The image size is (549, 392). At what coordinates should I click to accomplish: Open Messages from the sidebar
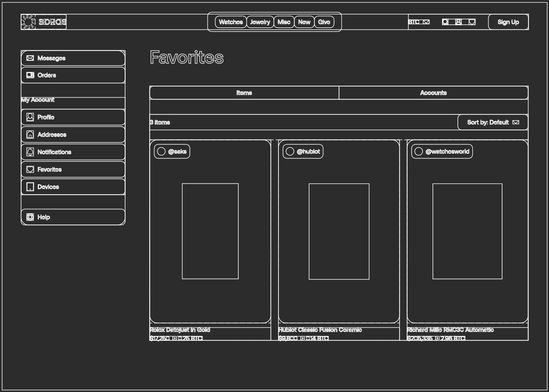pyautogui.click(x=73, y=58)
